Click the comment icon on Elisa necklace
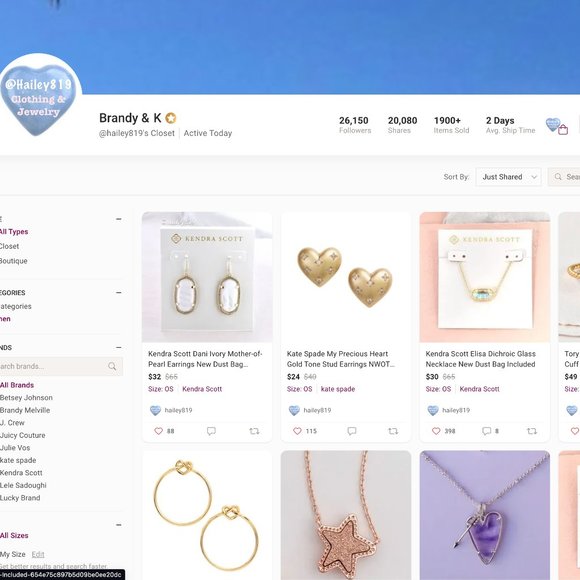The width and height of the screenshot is (580, 580). (x=486, y=431)
